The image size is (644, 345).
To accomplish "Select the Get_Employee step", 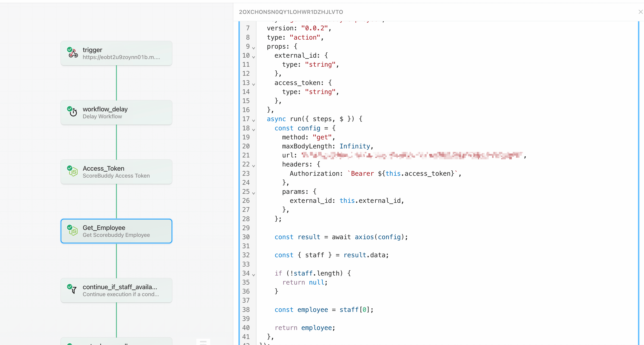I will 116,231.
